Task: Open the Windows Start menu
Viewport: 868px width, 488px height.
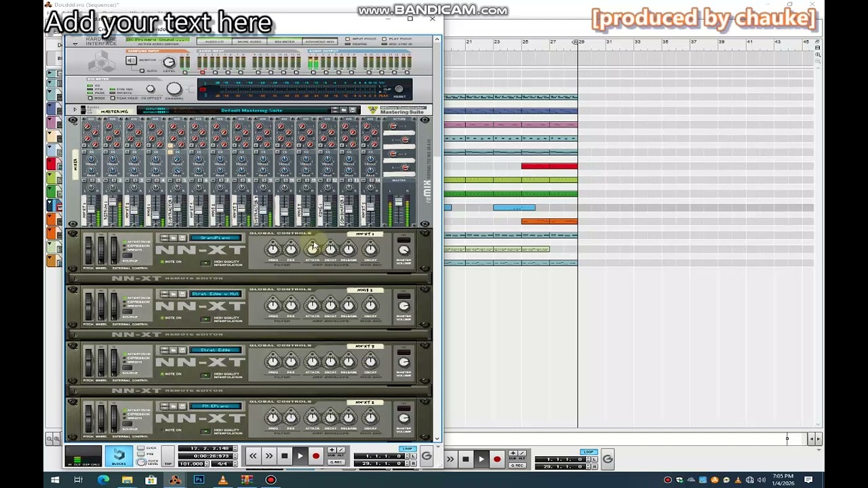Action: [55, 480]
